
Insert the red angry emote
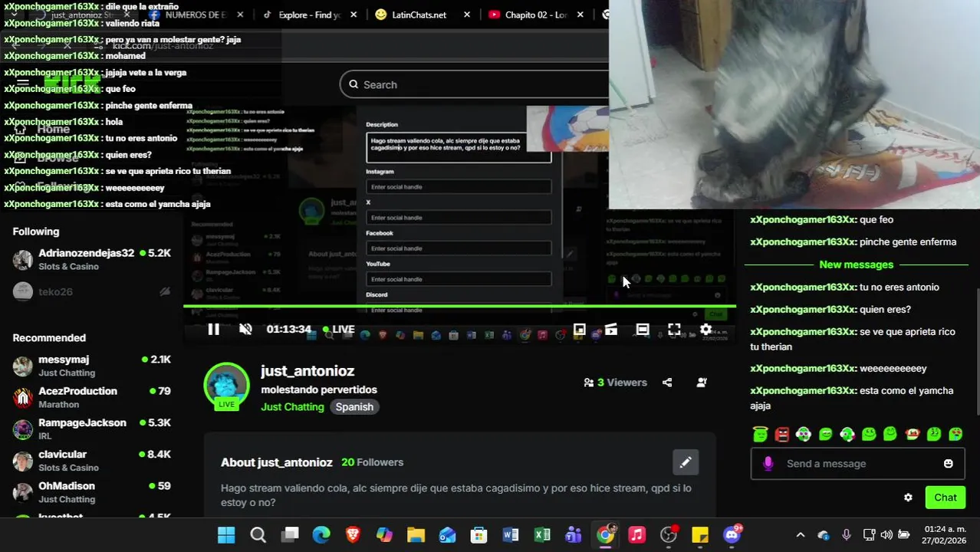coord(782,434)
